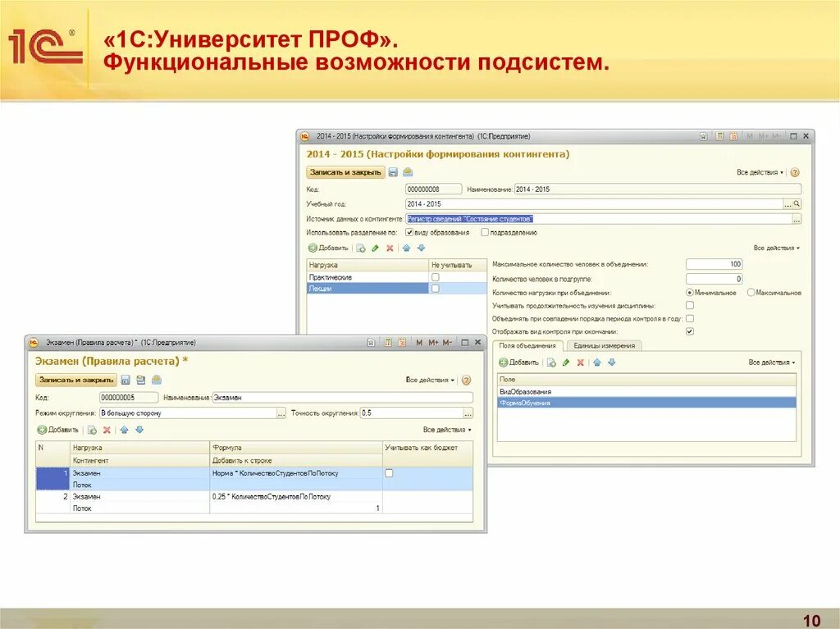This screenshot has width=840, height=629.
Task: Click the blue down-arrow icon in Поля объединения toolbar
Action: (x=611, y=361)
